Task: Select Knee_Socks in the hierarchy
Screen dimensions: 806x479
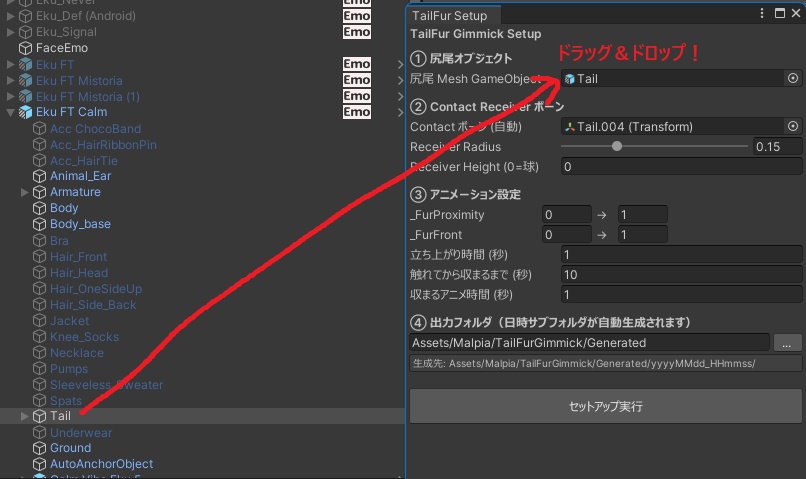Action: (84, 337)
